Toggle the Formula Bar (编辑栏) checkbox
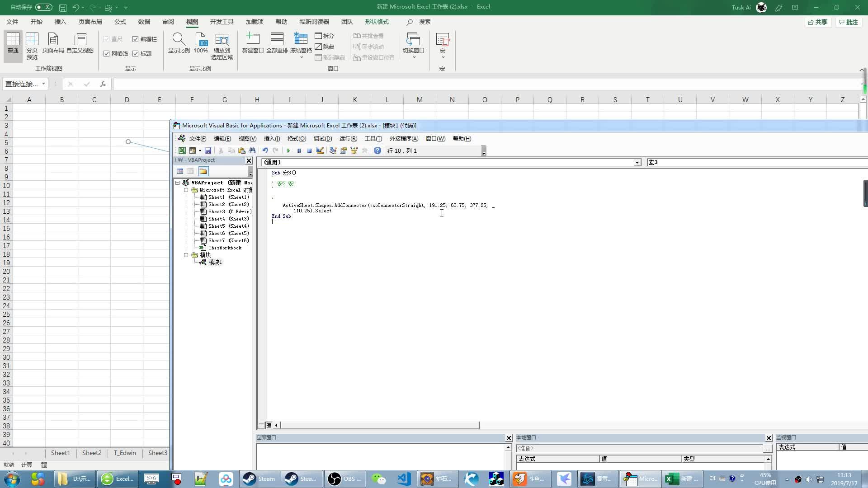This screenshot has width=868, height=488. coord(135,39)
